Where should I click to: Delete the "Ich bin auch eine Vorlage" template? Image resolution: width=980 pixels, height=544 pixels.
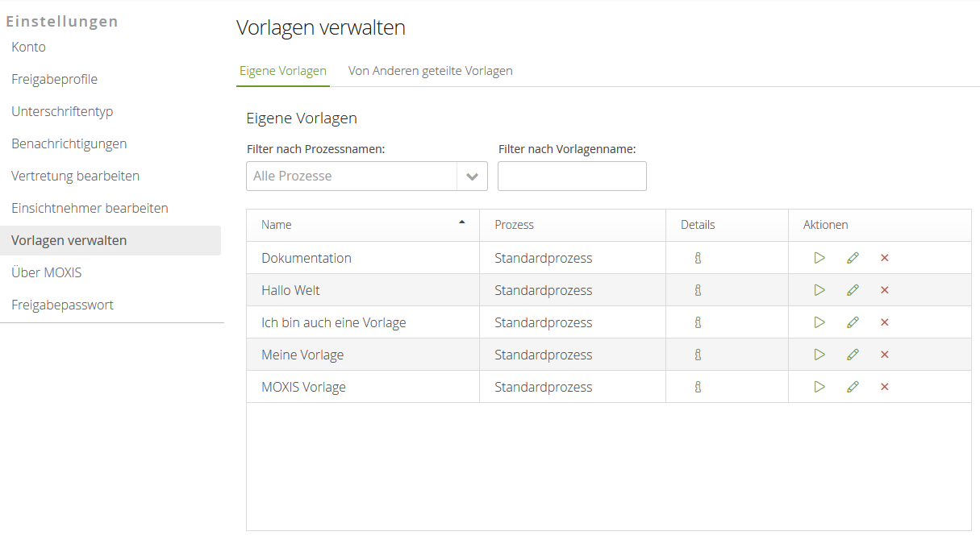pyautogui.click(x=885, y=322)
